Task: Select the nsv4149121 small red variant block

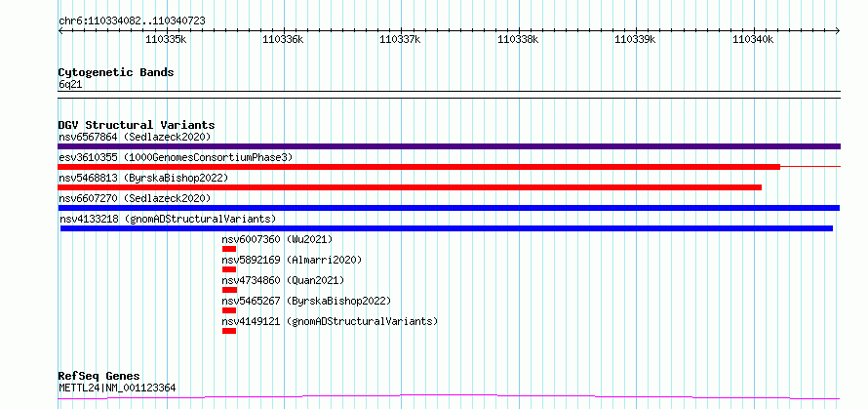Action: click(x=229, y=331)
